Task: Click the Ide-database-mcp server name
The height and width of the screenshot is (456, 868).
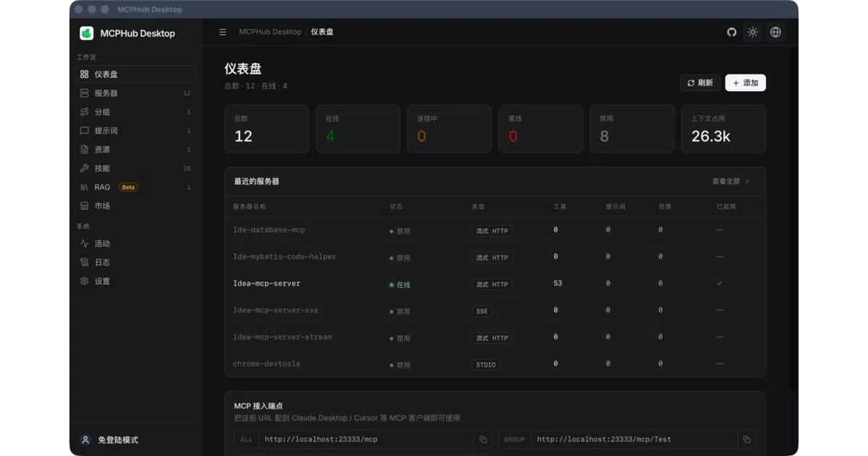Action: point(269,230)
